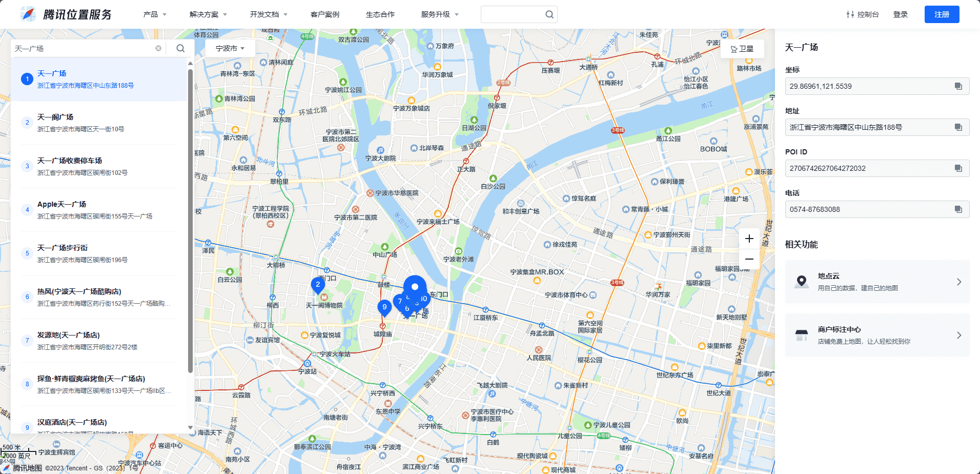This screenshot has height=474, width=980.
Task: Expand the 服务升级 menu dropdown
Action: (440, 14)
